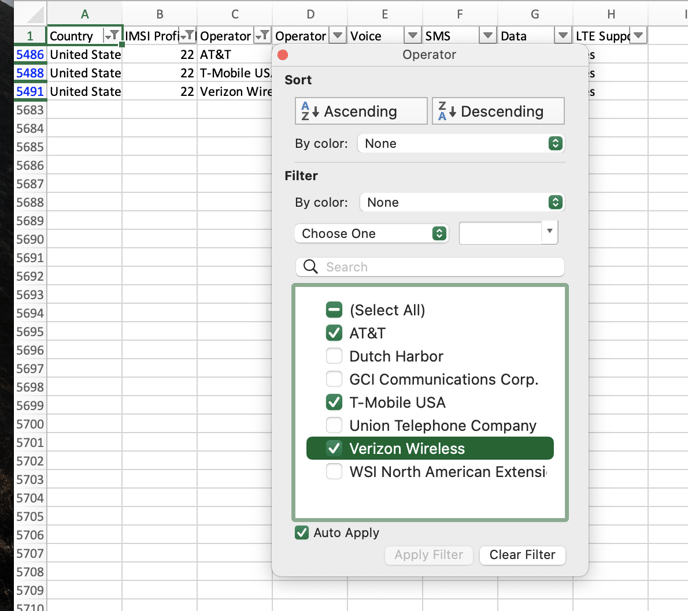Viewport: 688px width, 611px height.
Task: Open the Choose One condition dropdown
Action: pyautogui.click(x=371, y=233)
